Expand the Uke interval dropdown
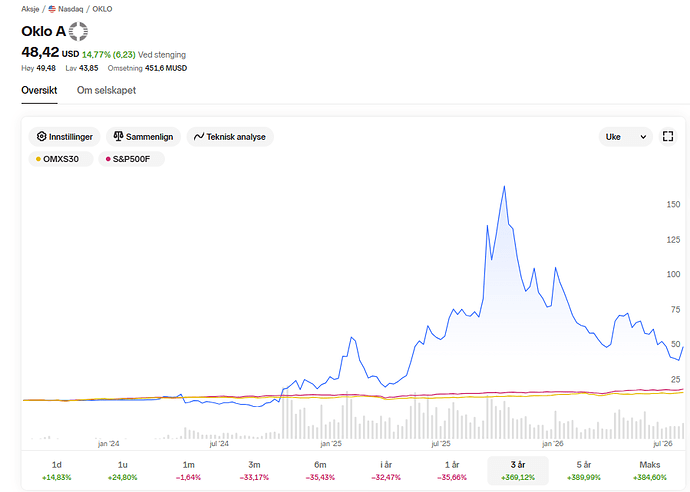Viewport: 690px width, 492px height. click(625, 137)
